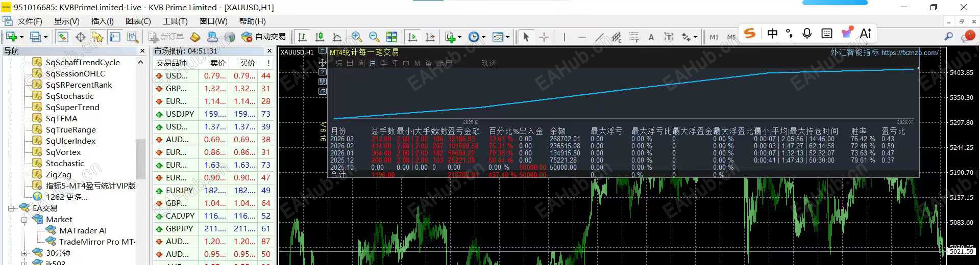Screen dimensions: 980x265
Task: Select the text A tool
Action: pyautogui.click(x=651, y=37)
